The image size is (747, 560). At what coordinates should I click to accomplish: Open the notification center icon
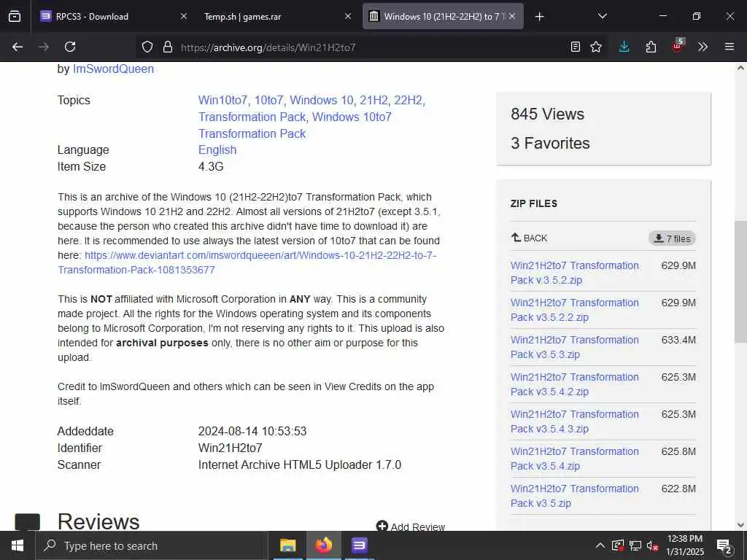point(724,545)
